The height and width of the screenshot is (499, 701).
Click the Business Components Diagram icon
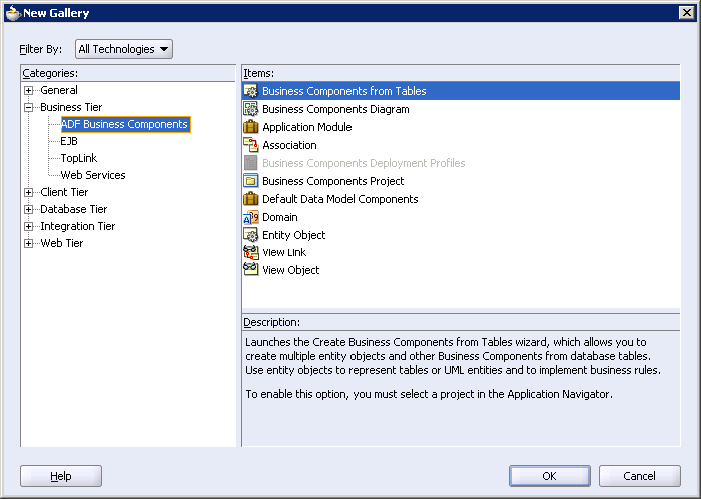[250, 109]
